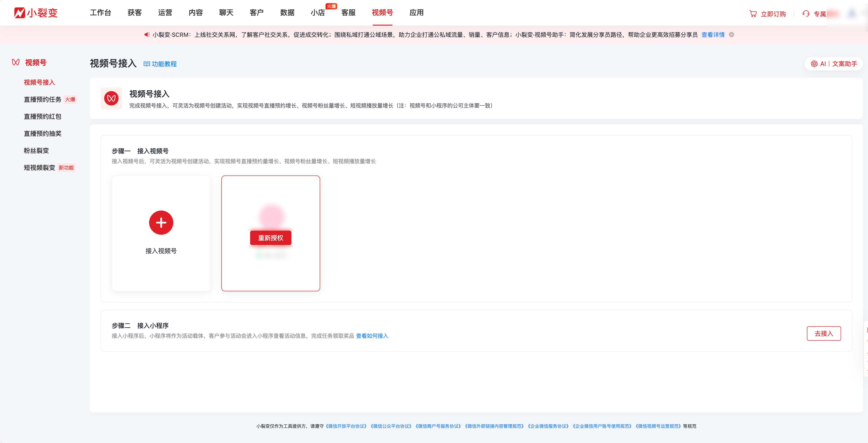Click the 小裂变 logo
Viewport: 868px width, 443px height.
coord(36,13)
